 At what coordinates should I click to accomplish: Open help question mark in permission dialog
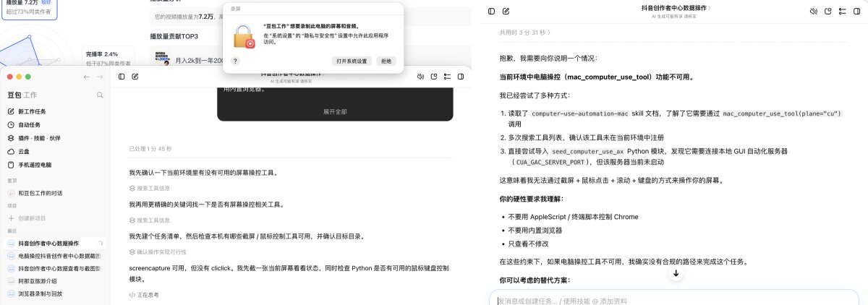pos(235,61)
